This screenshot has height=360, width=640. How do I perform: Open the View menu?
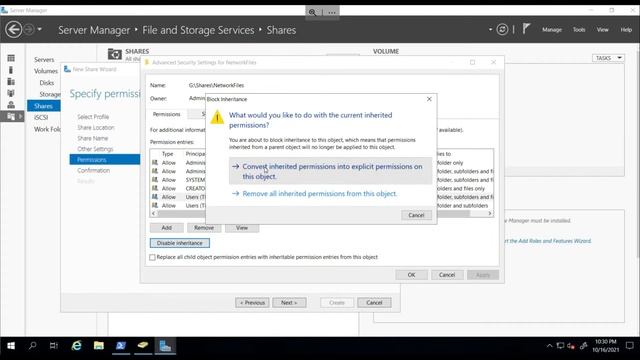(602, 29)
